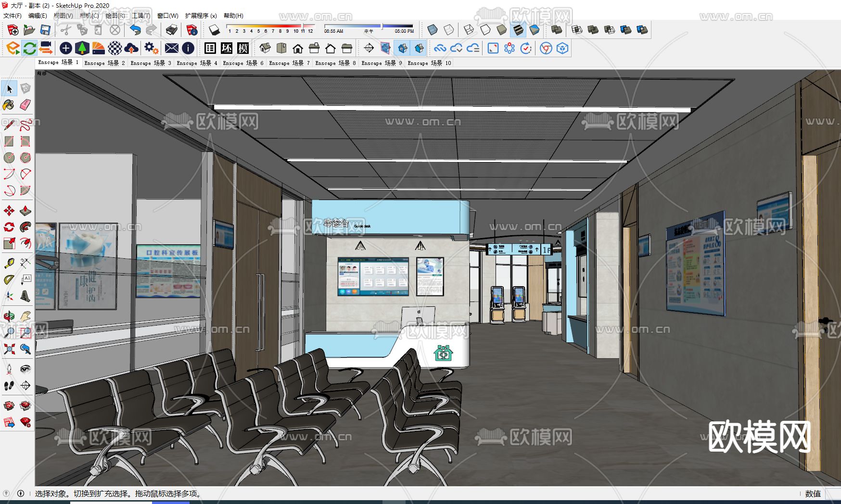The image size is (841, 504).
Task: Start Enscape rendering
Action: tap(13, 48)
